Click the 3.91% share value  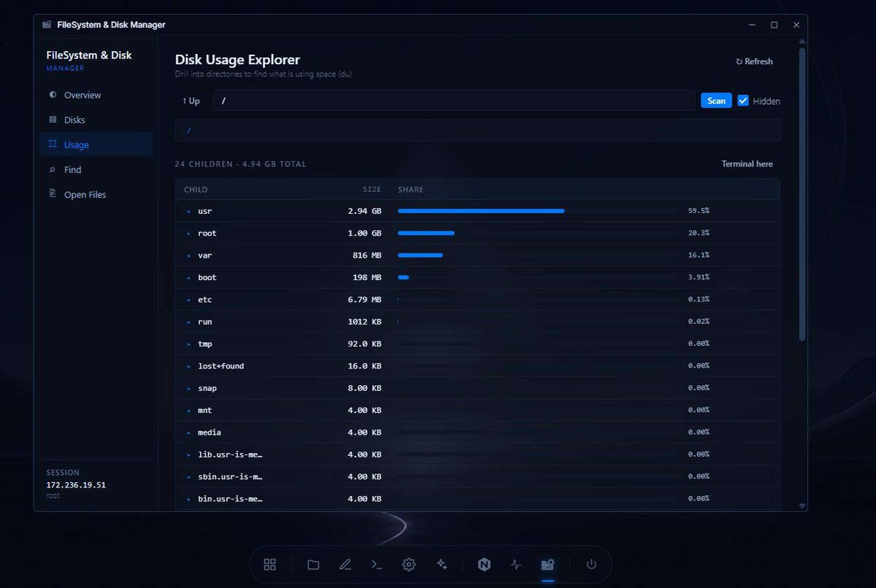[699, 277]
